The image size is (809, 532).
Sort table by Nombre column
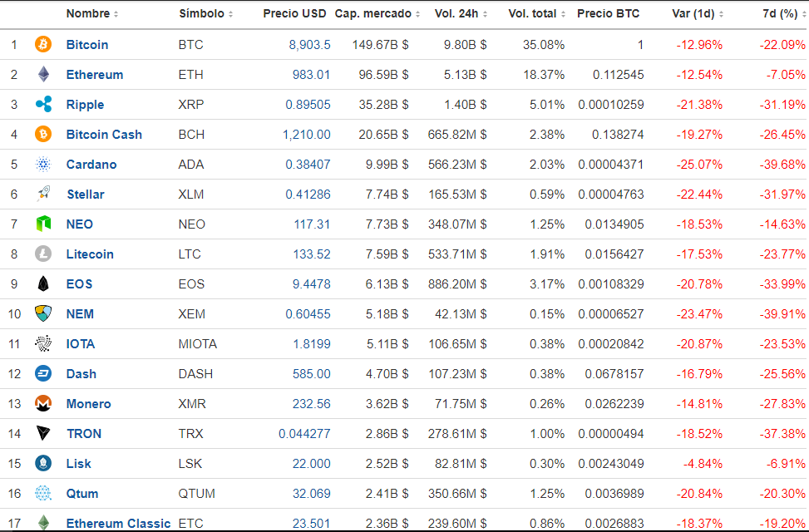click(x=92, y=13)
